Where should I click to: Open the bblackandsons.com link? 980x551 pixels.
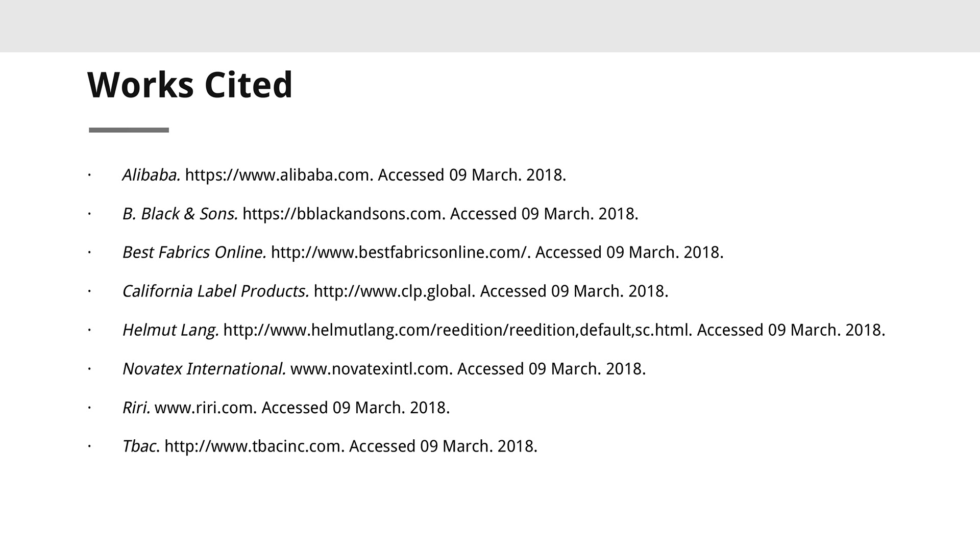click(344, 214)
